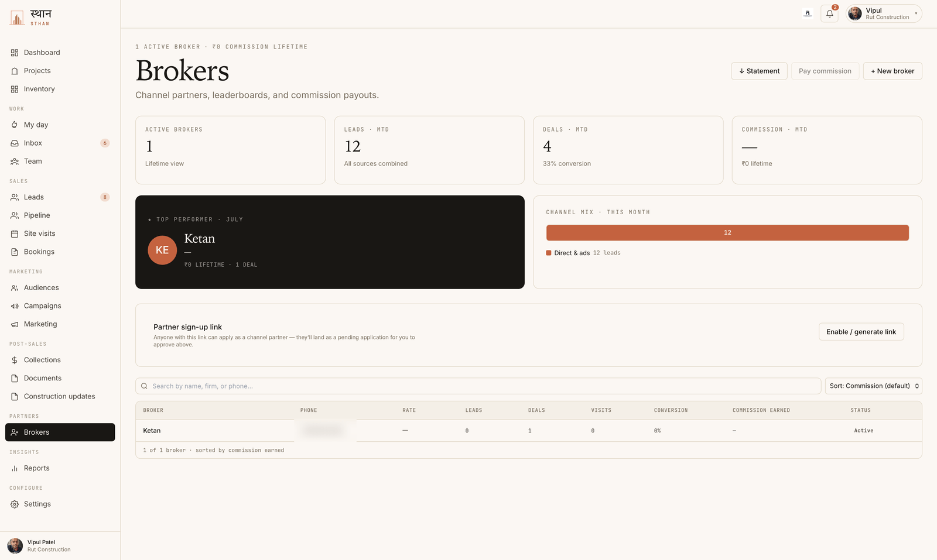Click the Rate column header

409,410
